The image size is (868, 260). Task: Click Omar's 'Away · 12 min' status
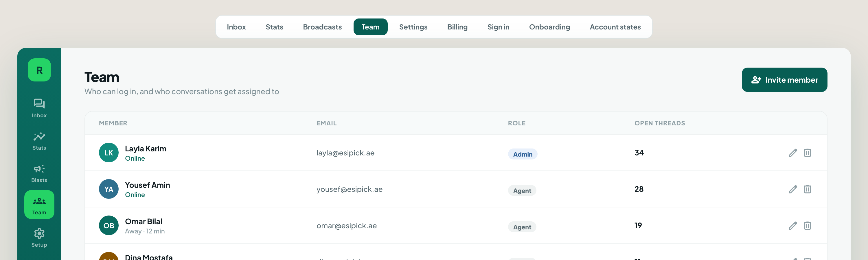point(145,231)
